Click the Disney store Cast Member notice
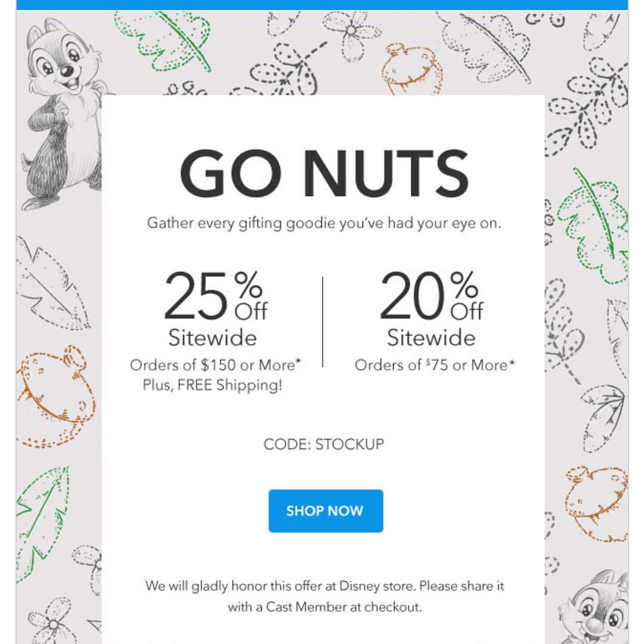The height and width of the screenshot is (644, 644). pyautogui.click(x=324, y=596)
